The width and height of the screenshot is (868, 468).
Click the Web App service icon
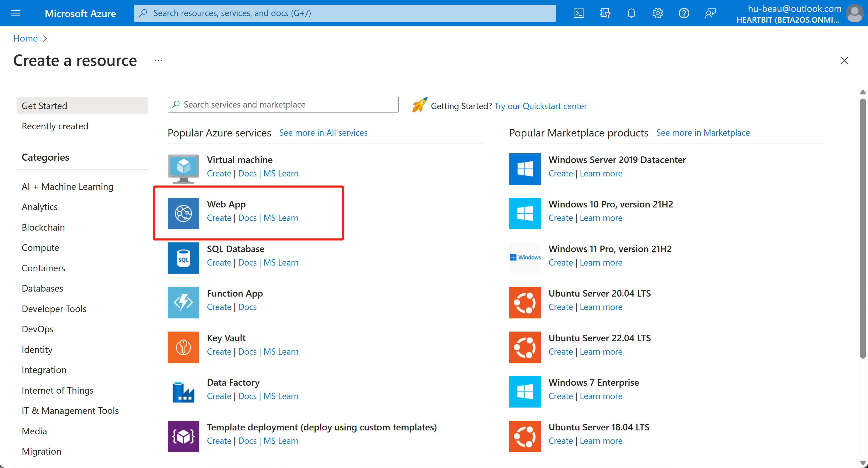pyautogui.click(x=183, y=213)
